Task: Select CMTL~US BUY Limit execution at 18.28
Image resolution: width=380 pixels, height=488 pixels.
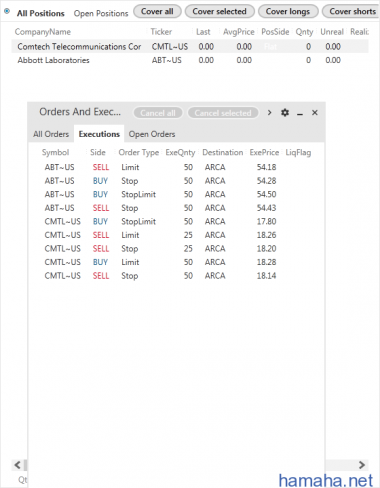Action: (176, 262)
